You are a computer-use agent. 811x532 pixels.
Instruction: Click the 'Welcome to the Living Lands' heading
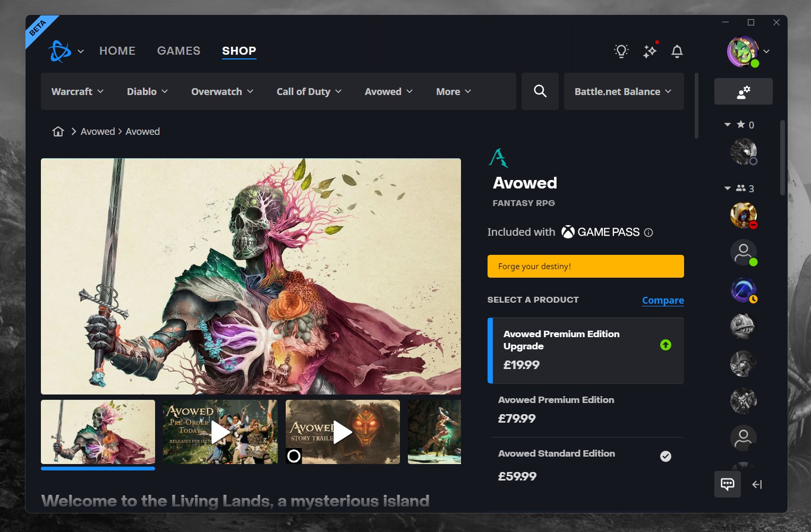(x=235, y=501)
